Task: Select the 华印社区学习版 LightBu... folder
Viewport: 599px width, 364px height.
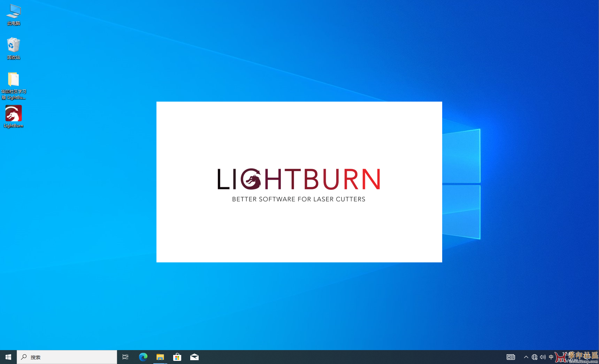Action: click(x=13, y=86)
